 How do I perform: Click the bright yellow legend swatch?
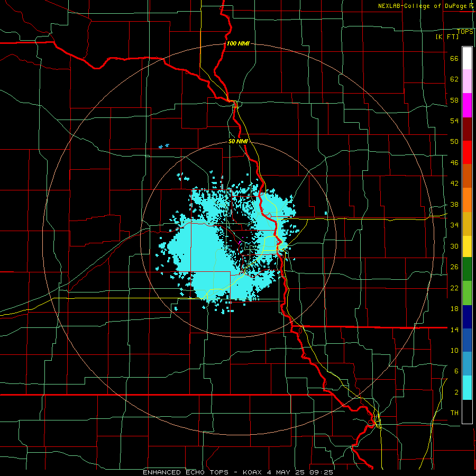pyautogui.click(x=467, y=246)
